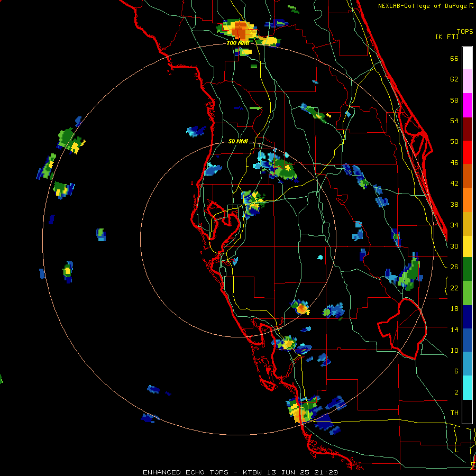Click the legend value 18
This screenshot has height=476, width=476.
click(x=454, y=309)
